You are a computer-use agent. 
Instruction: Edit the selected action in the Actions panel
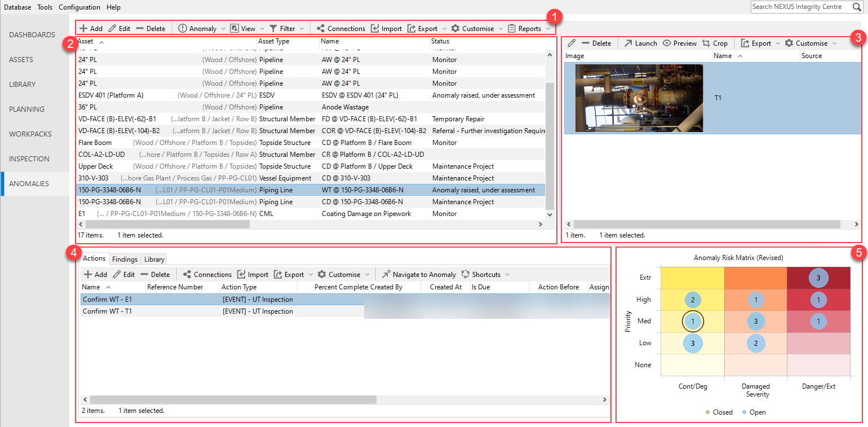pyautogui.click(x=123, y=275)
